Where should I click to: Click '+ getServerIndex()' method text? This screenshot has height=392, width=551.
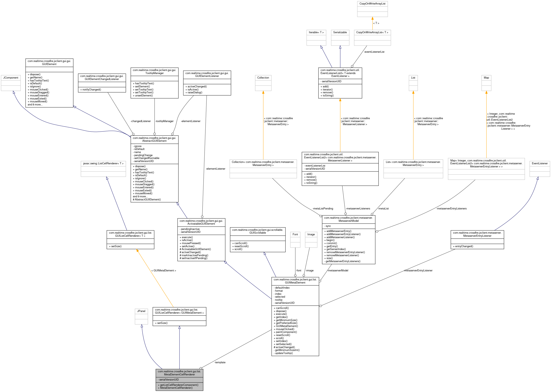coord(335,249)
